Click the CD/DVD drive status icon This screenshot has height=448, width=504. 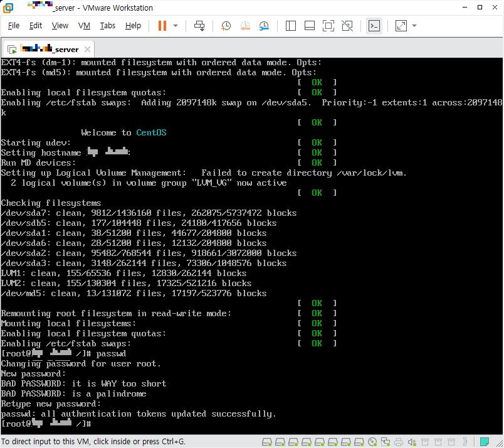(372, 442)
